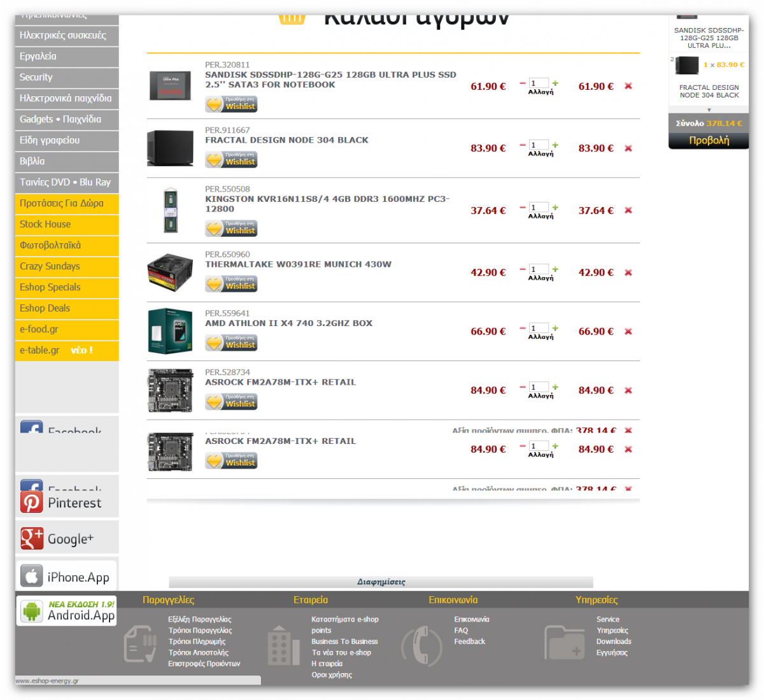Click Αλλαγή under SanDisk quantity
Screen dimensions: 764x700
[541, 92]
